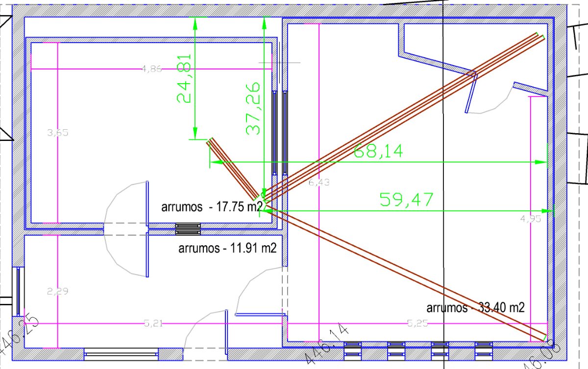Select the 4,95 dimension text
This screenshot has width=588, height=369.
coord(531,219)
